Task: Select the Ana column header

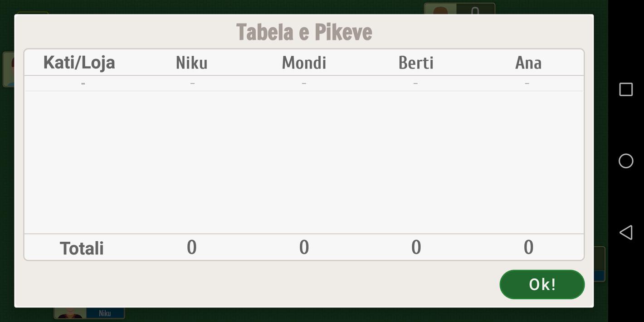Action: click(x=528, y=63)
